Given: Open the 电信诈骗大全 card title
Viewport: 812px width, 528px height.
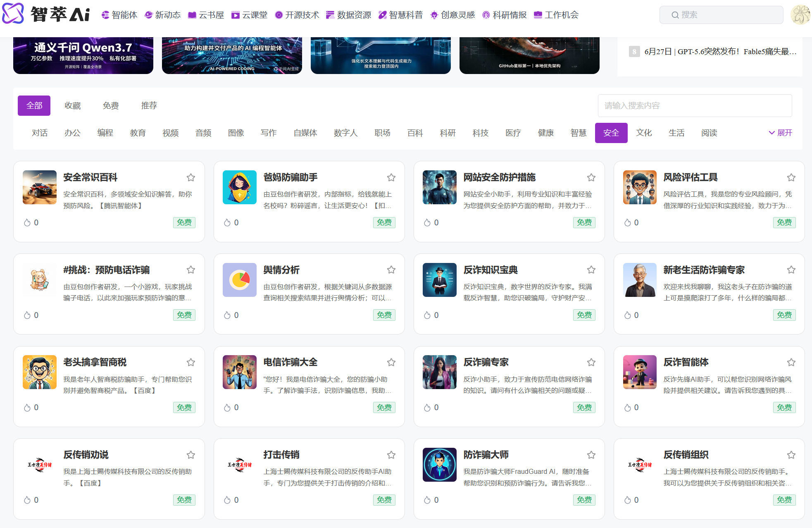Looking at the screenshot, I should tap(291, 362).
